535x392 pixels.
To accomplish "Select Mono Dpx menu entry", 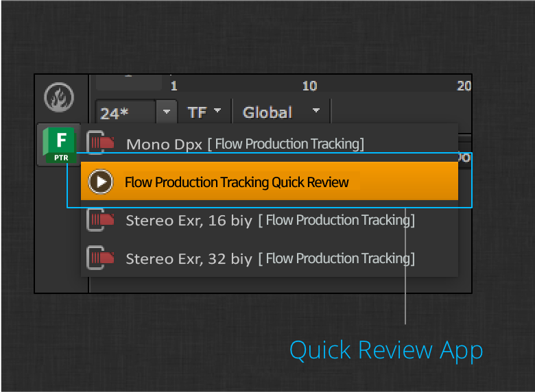I will click(x=244, y=144).
